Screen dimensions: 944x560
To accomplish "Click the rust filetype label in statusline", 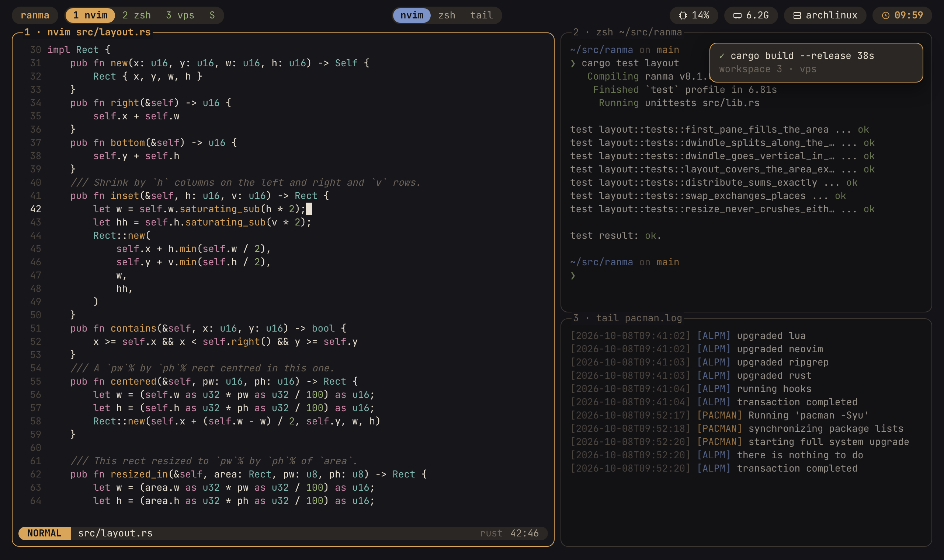I will tap(491, 533).
